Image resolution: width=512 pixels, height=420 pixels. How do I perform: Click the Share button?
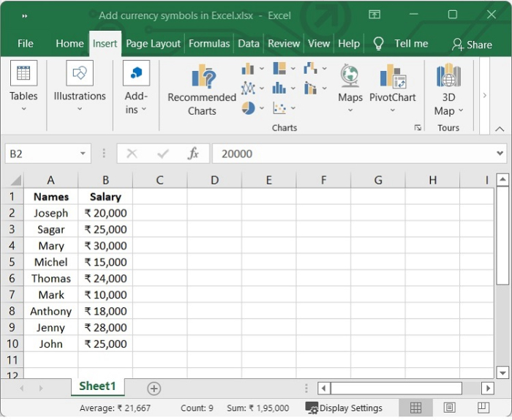tap(472, 44)
